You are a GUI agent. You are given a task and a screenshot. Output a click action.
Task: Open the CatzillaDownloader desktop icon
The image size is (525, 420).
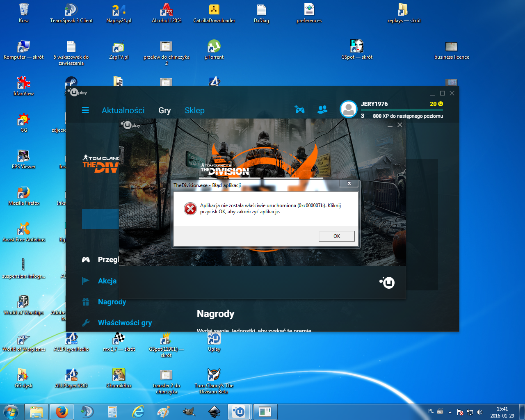point(214,13)
